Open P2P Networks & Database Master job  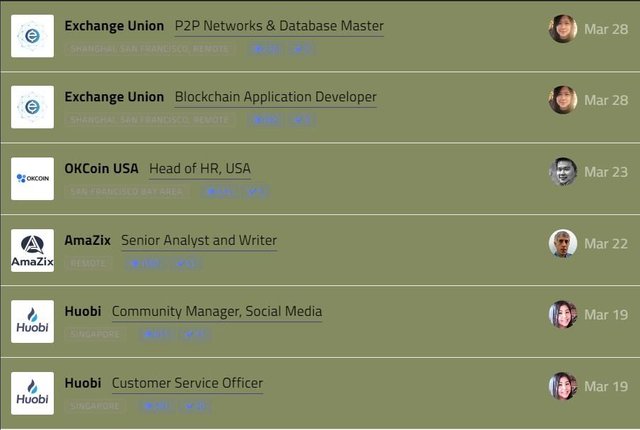click(x=279, y=26)
